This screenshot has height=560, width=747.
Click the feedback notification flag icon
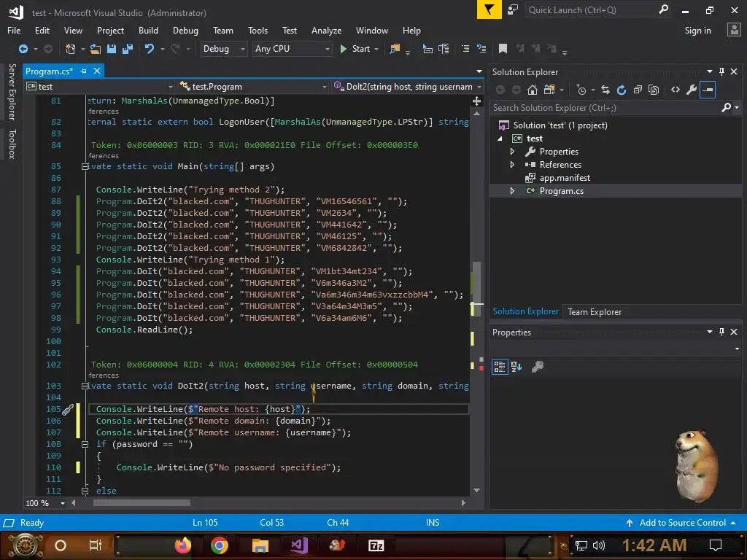489,9
